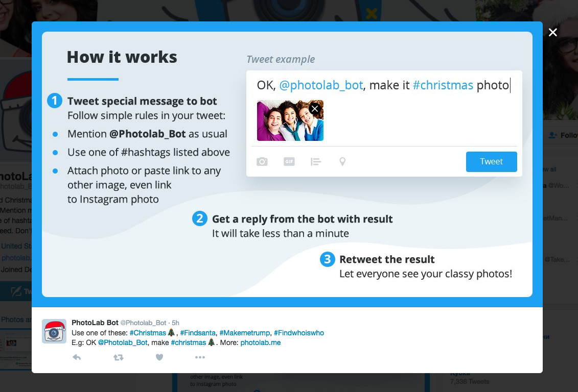Reply to the PhotoLab Bot tweet

tap(77, 357)
